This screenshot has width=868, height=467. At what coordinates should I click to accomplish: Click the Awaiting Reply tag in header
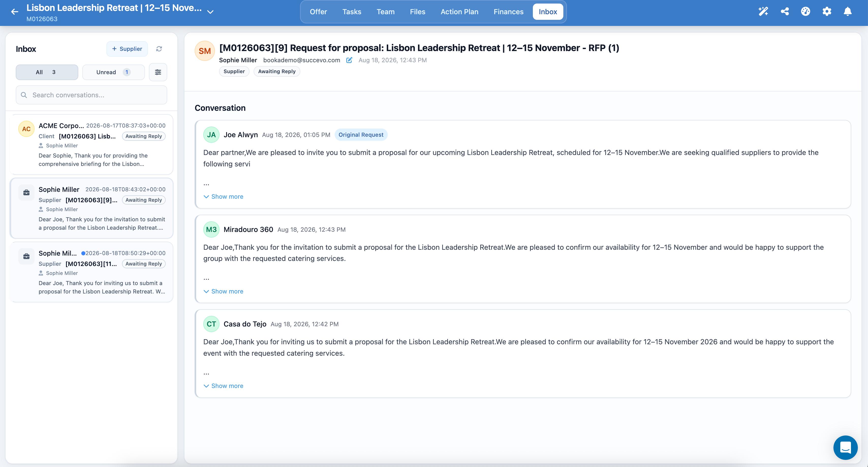click(x=277, y=71)
